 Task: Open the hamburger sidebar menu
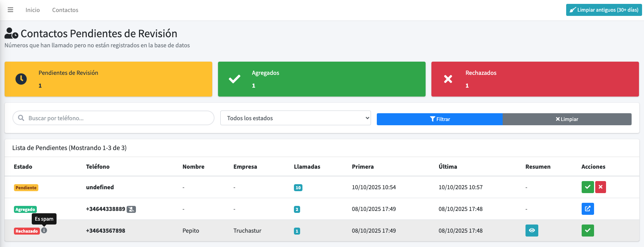point(10,10)
